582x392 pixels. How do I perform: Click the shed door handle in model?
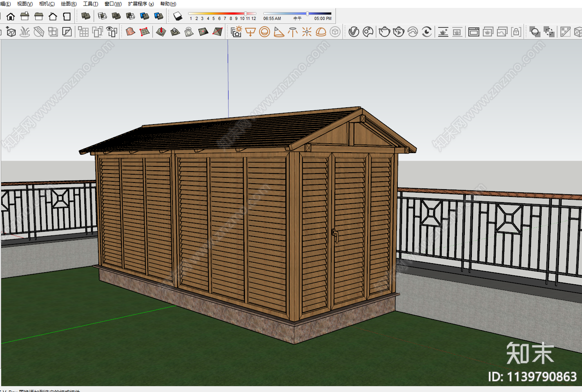(335, 235)
